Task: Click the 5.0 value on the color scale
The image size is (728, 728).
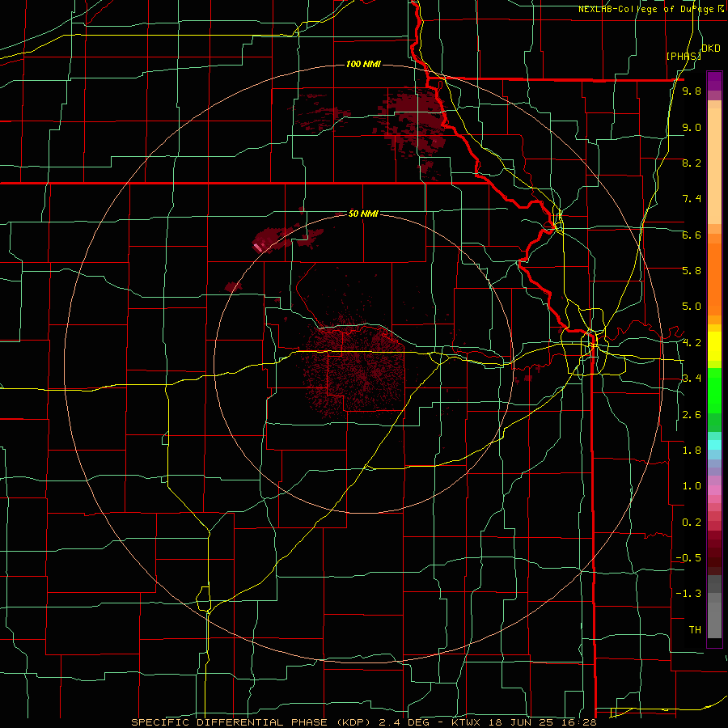Action: 692,307
